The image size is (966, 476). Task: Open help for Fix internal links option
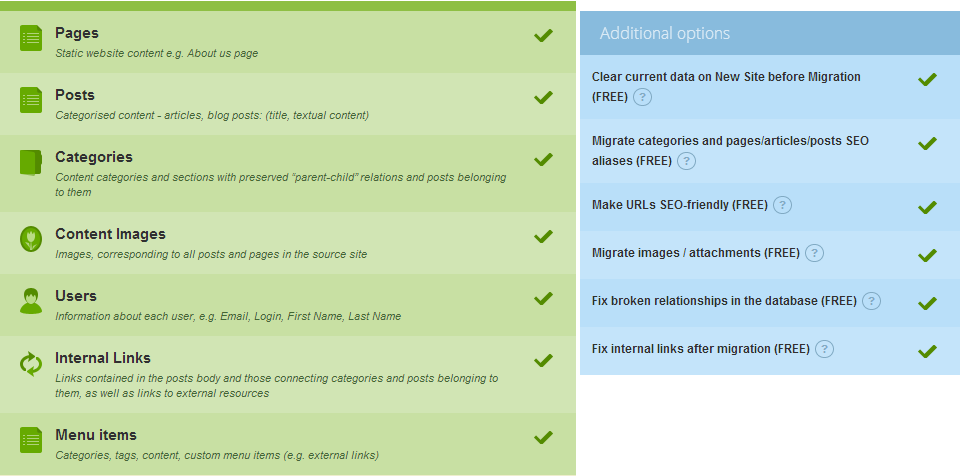tap(824, 349)
